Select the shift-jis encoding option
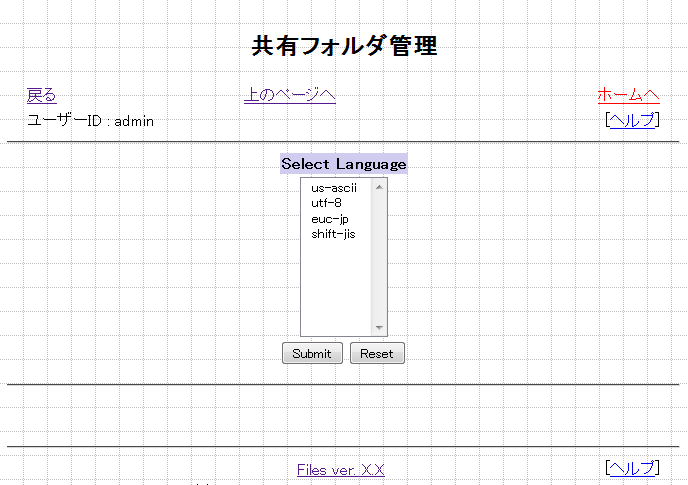688x485 pixels. [333, 234]
